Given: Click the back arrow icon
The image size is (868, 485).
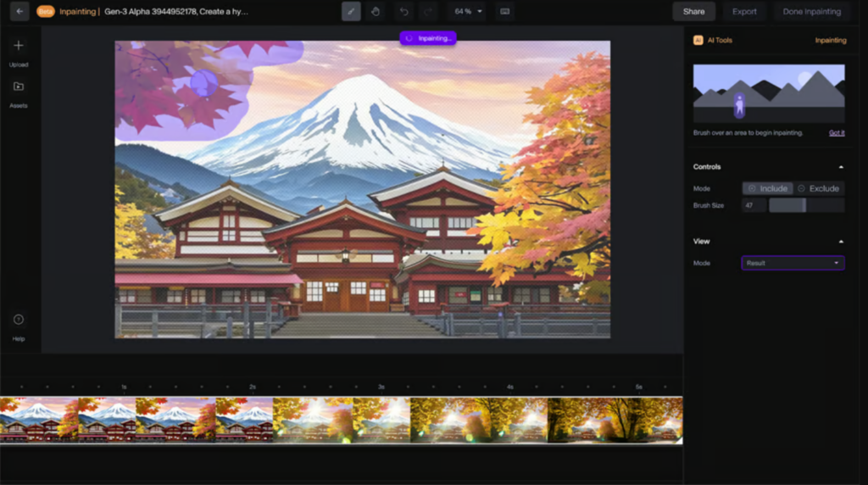Looking at the screenshot, I should [x=19, y=12].
